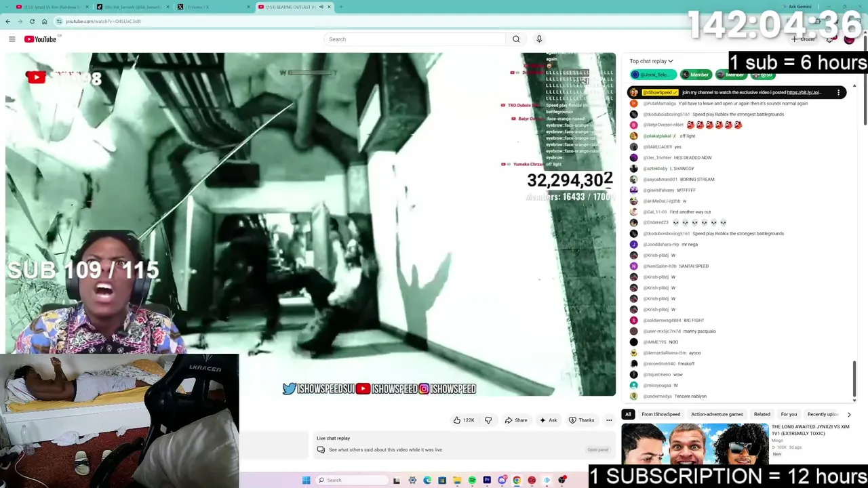Open Discord from the taskbar
This screenshot has width=868, height=488.
coord(502,481)
